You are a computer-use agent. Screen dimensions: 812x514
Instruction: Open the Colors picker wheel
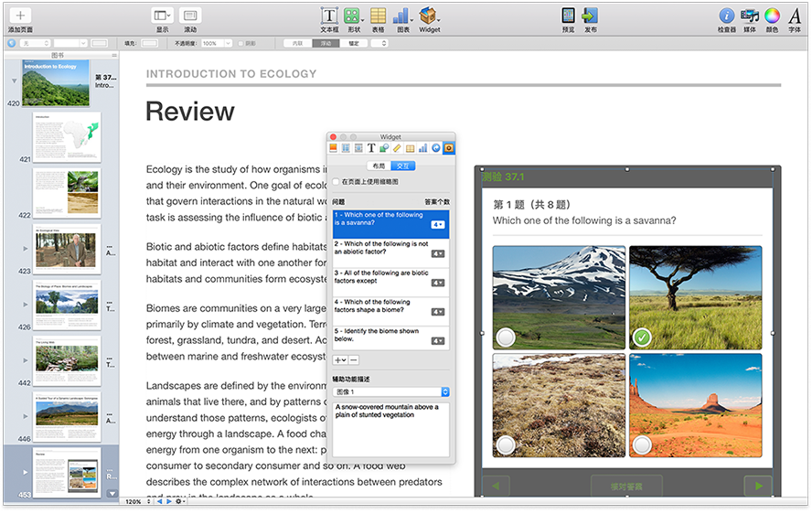click(x=773, y=16)
